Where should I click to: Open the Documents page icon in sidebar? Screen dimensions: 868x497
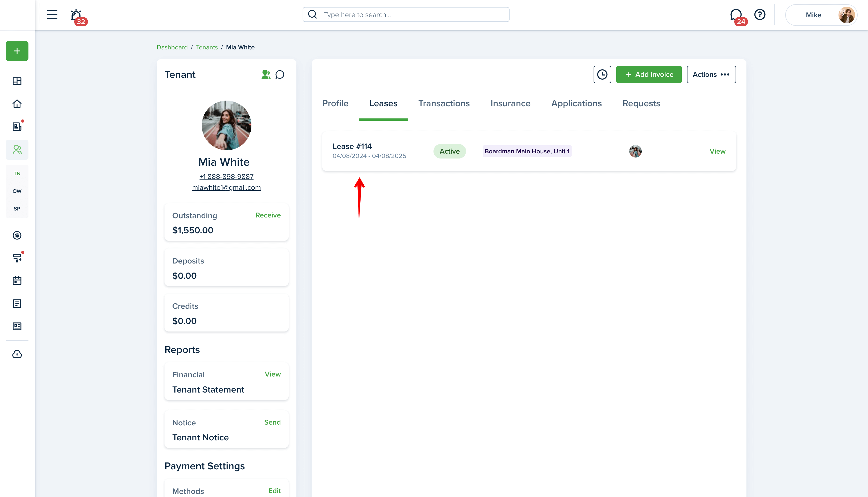coord(17,304)
